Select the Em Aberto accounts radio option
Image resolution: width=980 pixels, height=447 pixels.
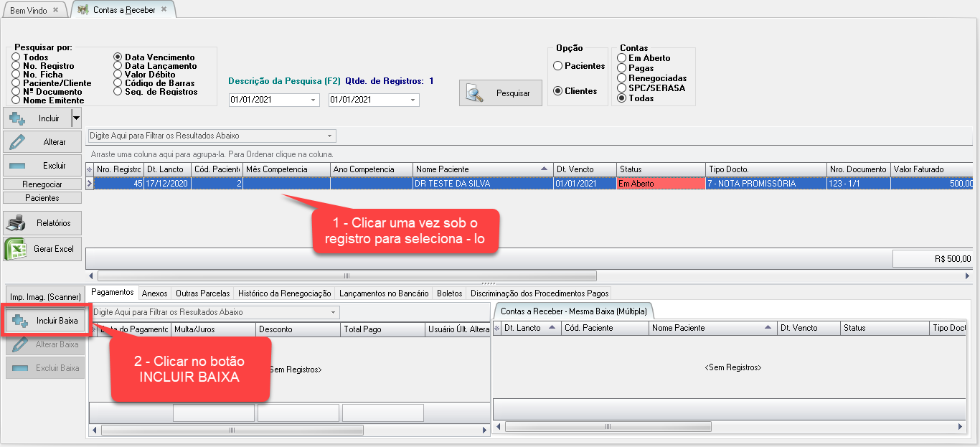[x=622, y=58]
